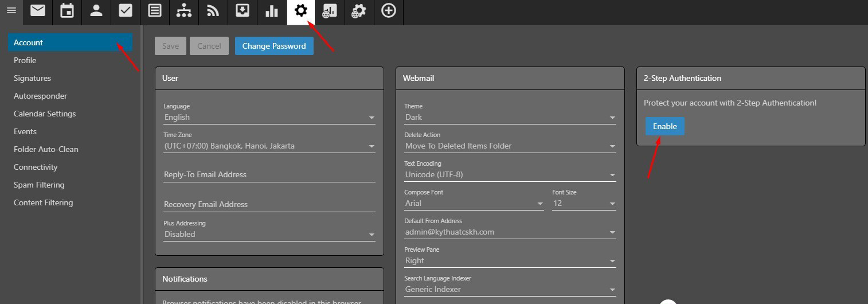Expand the Time Zone dropdown
The height and width of the screenshot is (304, 868).
269,146
